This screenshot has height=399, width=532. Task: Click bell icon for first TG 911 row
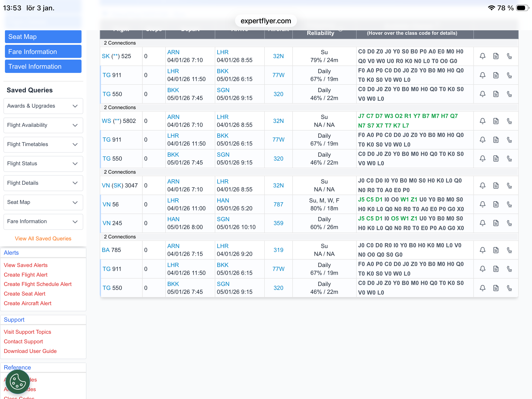pos(482,75)
